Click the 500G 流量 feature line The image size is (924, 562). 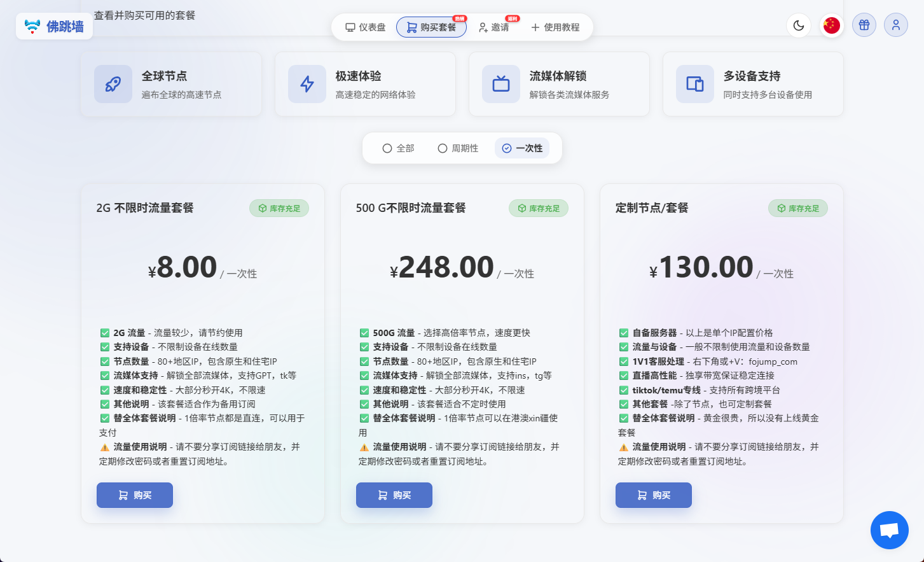(445, 333)
